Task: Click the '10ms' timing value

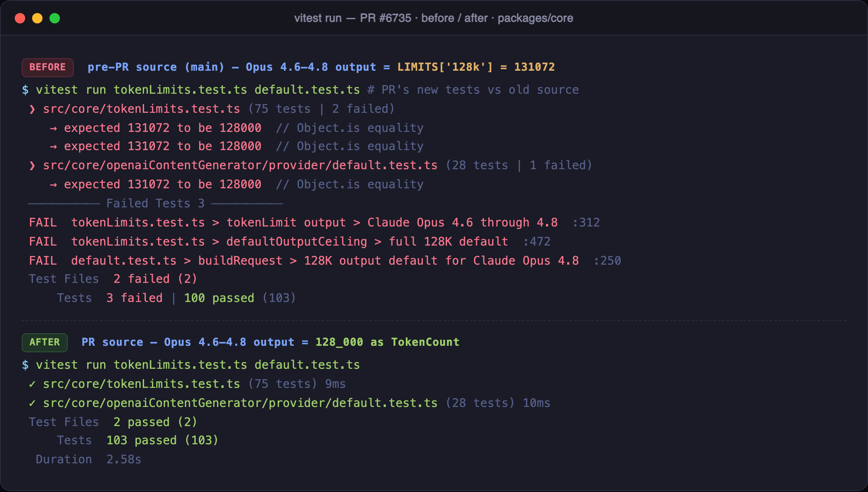Action: tap(536, 403)
